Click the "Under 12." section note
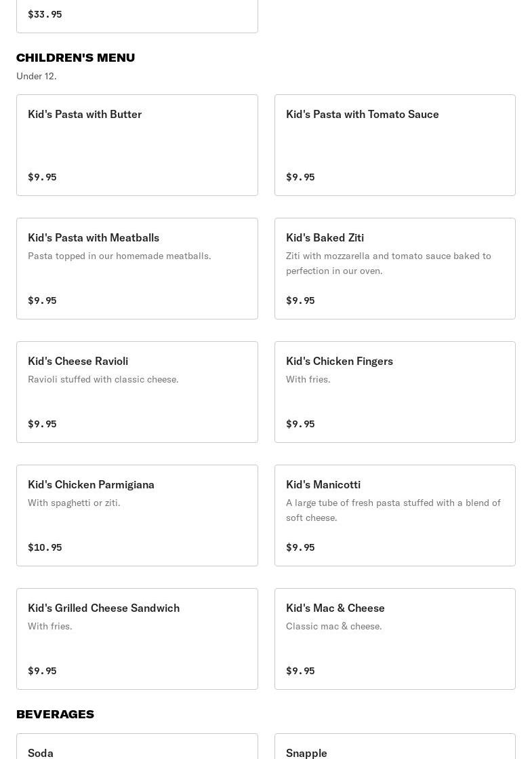 click(37, 76)
